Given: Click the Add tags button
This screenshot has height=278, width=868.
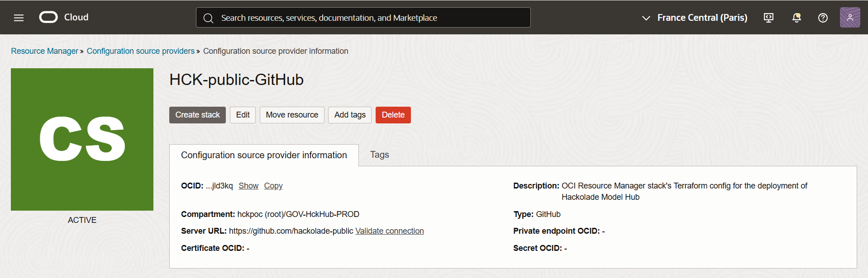Looking at the screenshot, I should pos(350,115).
